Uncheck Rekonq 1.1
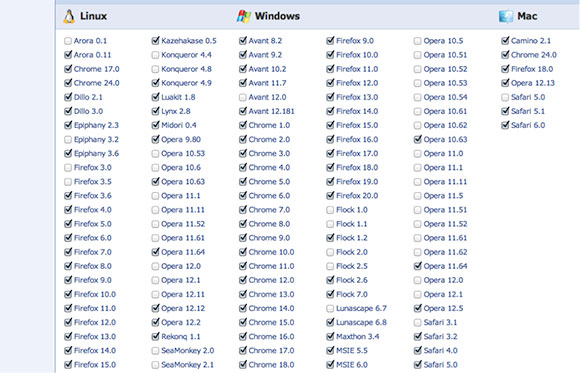The image size is (580, 373). pyautogui.click(x=155, y=336)
